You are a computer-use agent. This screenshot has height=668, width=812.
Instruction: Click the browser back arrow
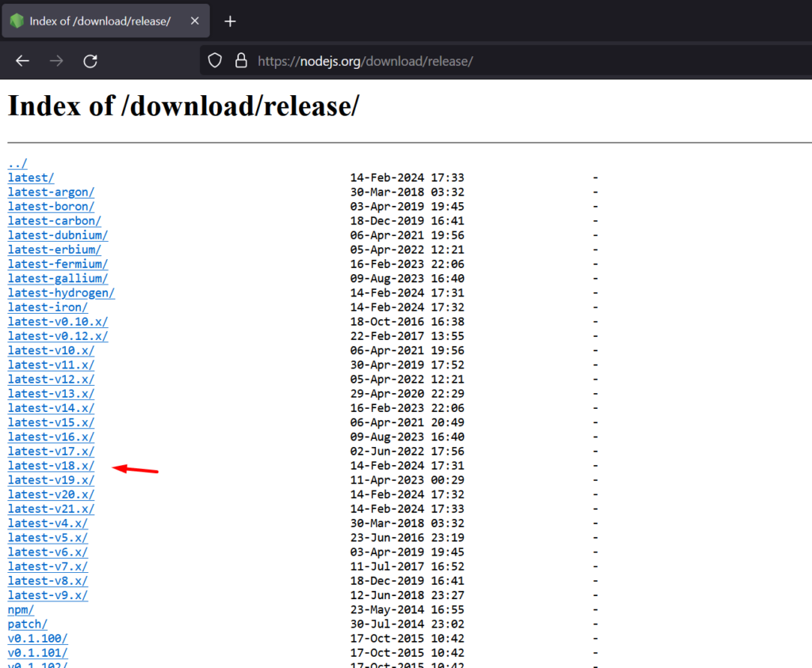click(22, 61)
